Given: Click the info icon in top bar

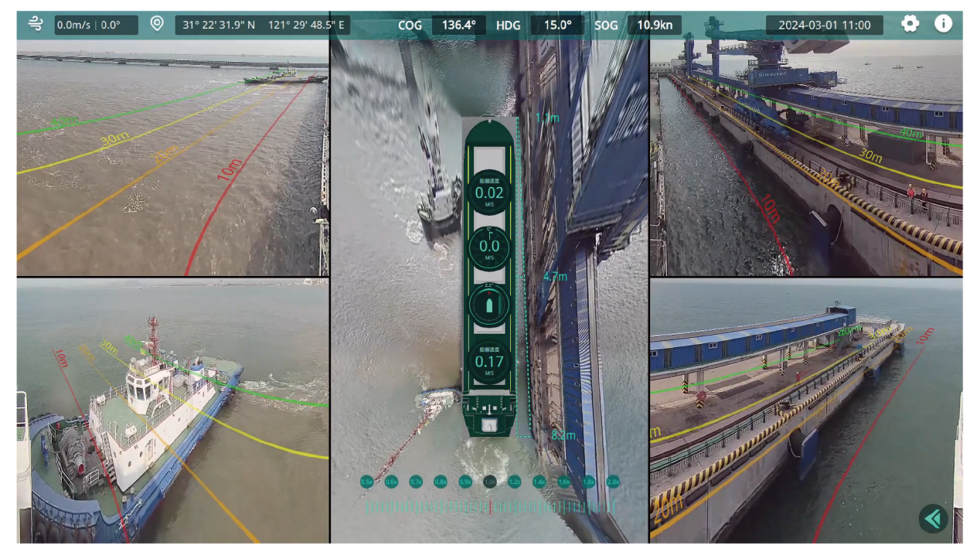Looking at the screenshot, I should pyautogui.click(x=943, y=24).
